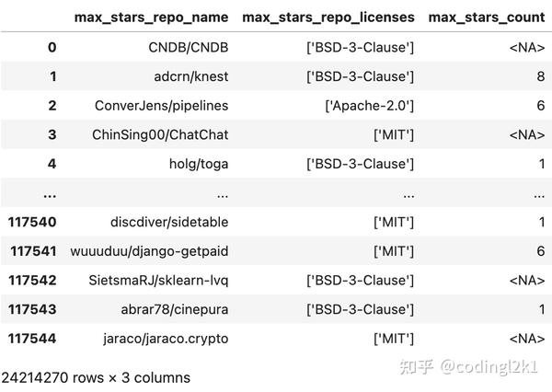Select the adcrn/knest cell
Image resolution: width=552 pixels, height=392 pixels.
pos(191,76)
